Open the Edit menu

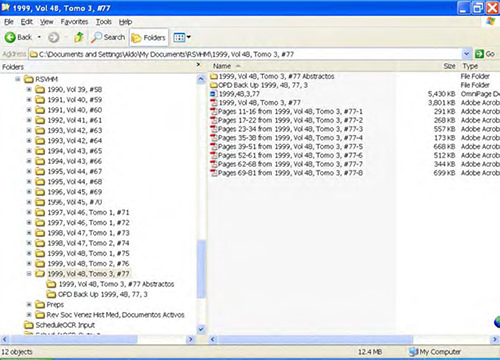[x=27, y=22]
